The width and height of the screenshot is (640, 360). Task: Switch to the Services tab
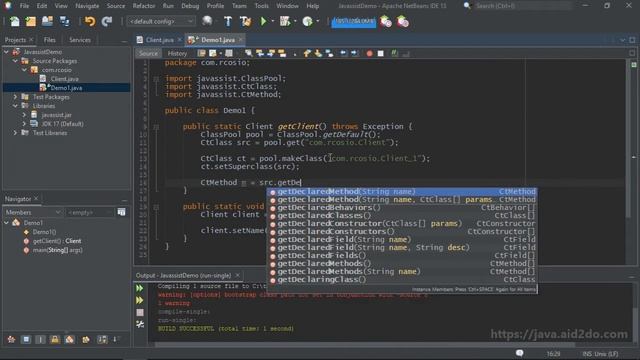80,40
